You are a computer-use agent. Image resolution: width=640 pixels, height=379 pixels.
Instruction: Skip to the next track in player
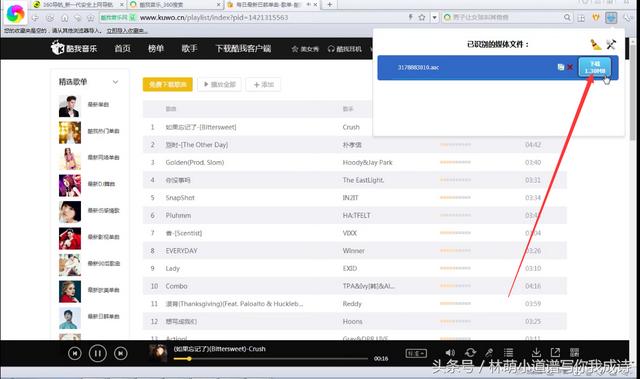(x=120, y=353)
